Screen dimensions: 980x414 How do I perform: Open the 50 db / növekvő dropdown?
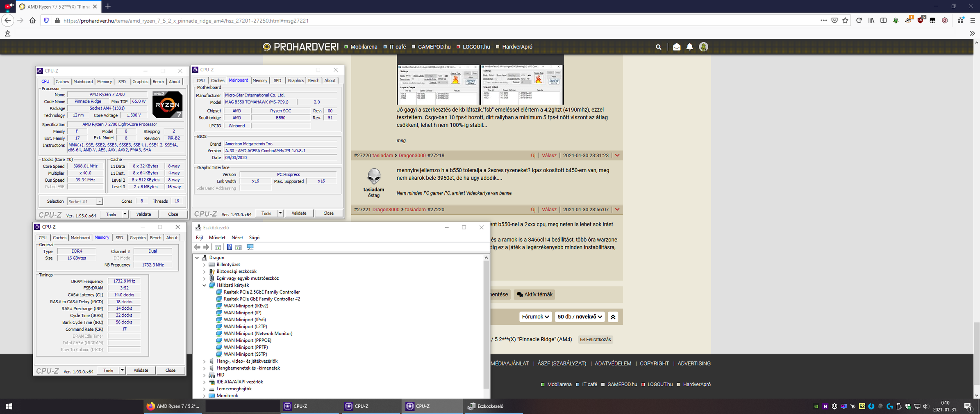tap(580, 317)
